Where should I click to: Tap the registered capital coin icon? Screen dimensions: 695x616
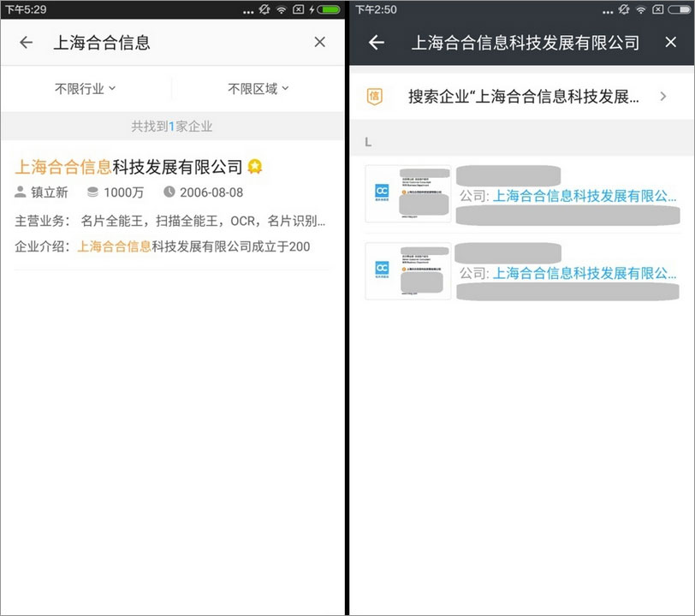coord(92,192)
